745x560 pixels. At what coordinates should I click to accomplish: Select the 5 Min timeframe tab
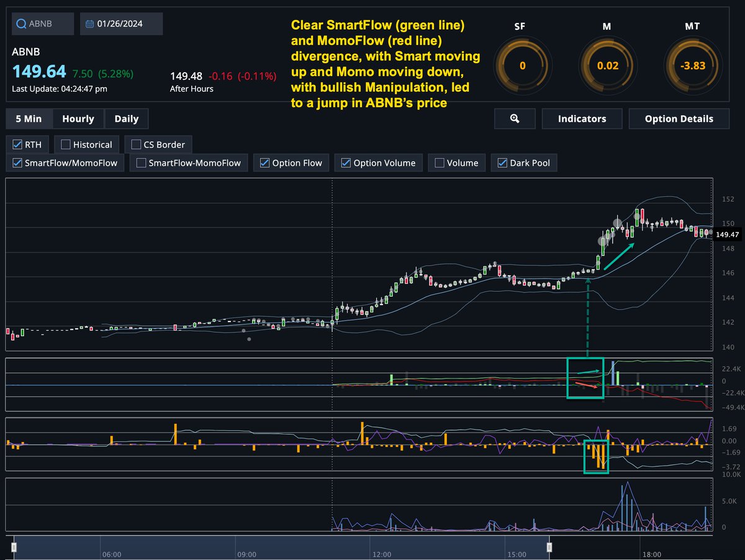point(29,119)
